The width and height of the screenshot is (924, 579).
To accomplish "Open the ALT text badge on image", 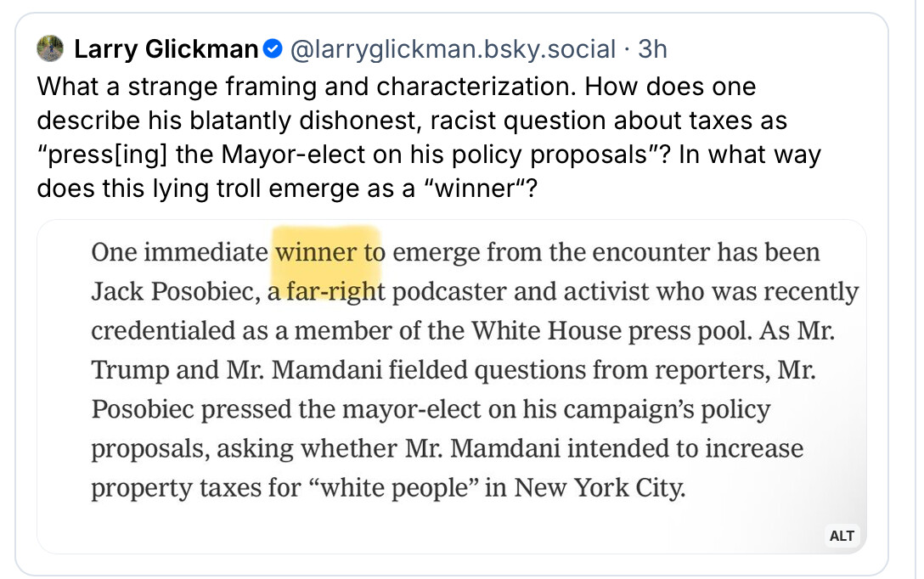I will 842,535.
